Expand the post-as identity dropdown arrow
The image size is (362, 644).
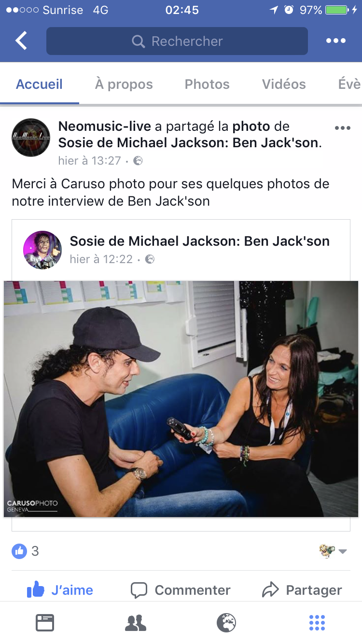coord(343,551)
